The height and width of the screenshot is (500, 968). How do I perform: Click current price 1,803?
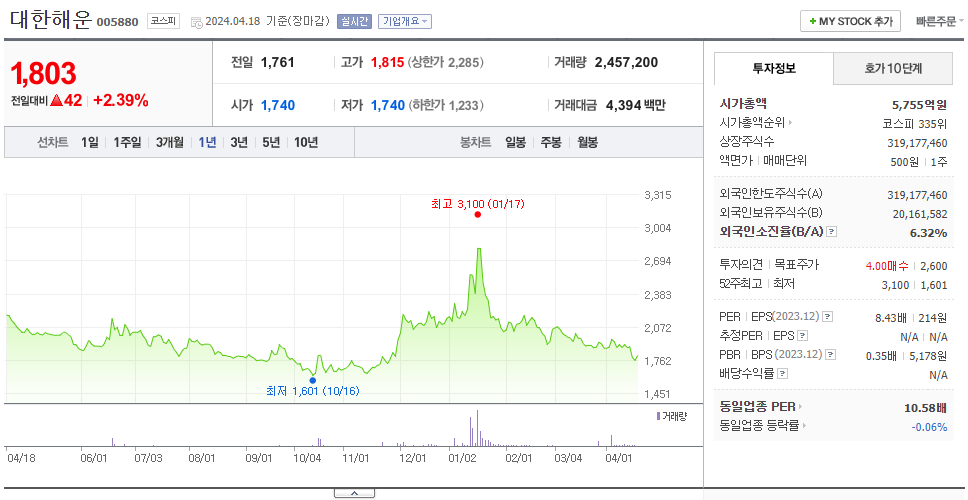(43, 73)
